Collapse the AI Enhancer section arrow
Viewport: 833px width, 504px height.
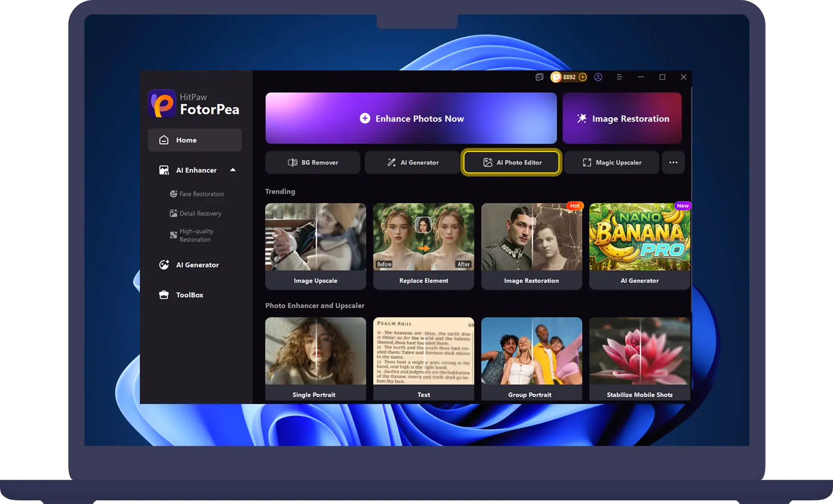pos(233,170)
